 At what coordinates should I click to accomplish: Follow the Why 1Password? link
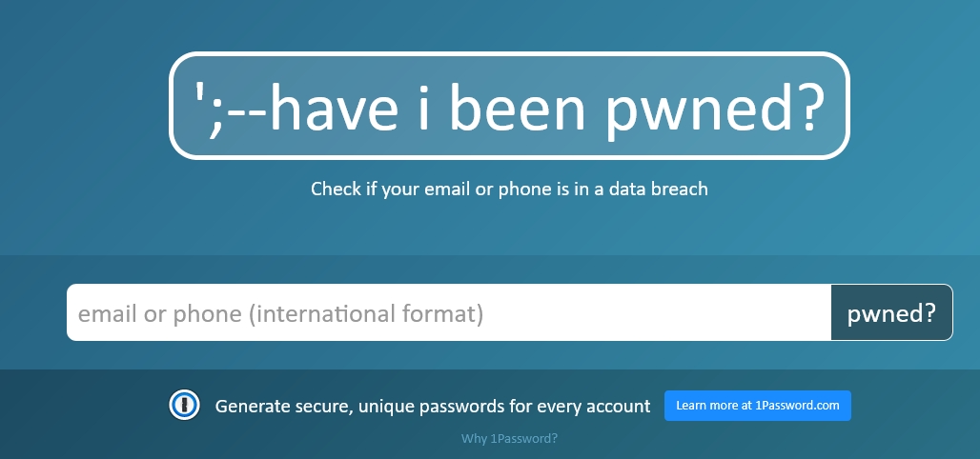tap(509, 438)
